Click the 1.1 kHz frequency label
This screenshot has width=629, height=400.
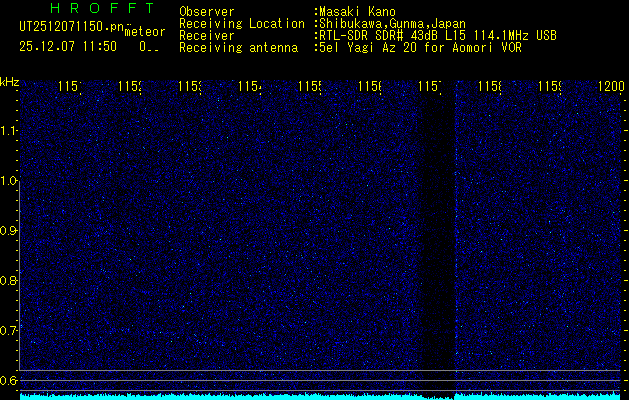tap(8, 130)
